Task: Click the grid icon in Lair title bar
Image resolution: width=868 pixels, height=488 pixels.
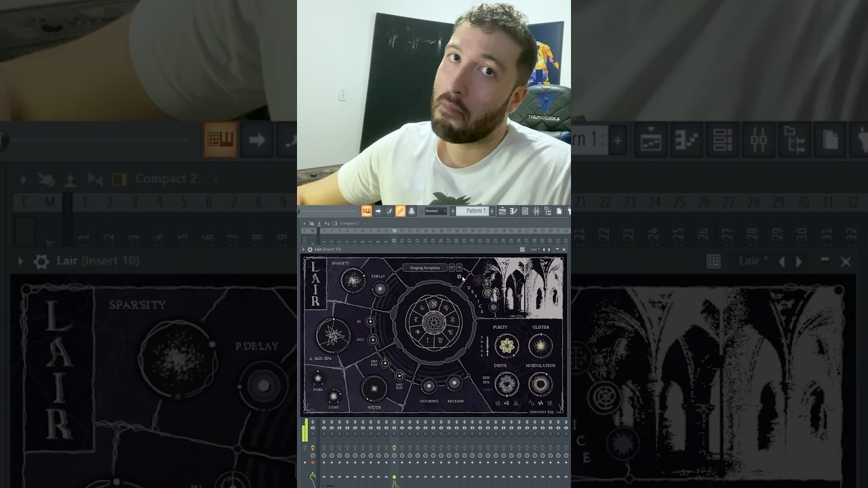Action: click(522, 249)
